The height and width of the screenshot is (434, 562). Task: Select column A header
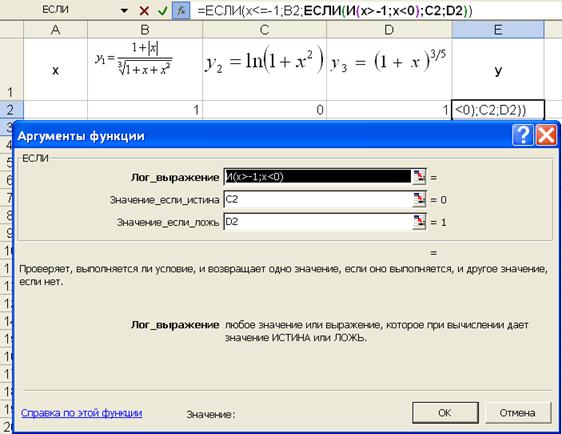pyautogui.click(x=56, y=30)
